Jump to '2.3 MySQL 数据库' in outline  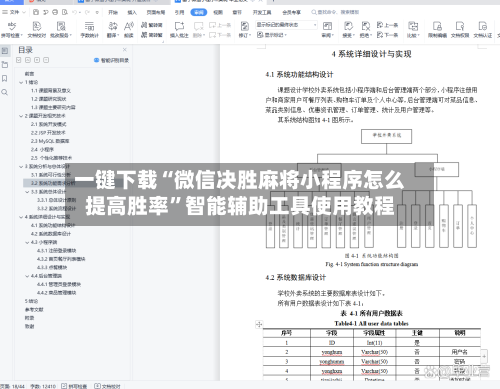[50, 141]
